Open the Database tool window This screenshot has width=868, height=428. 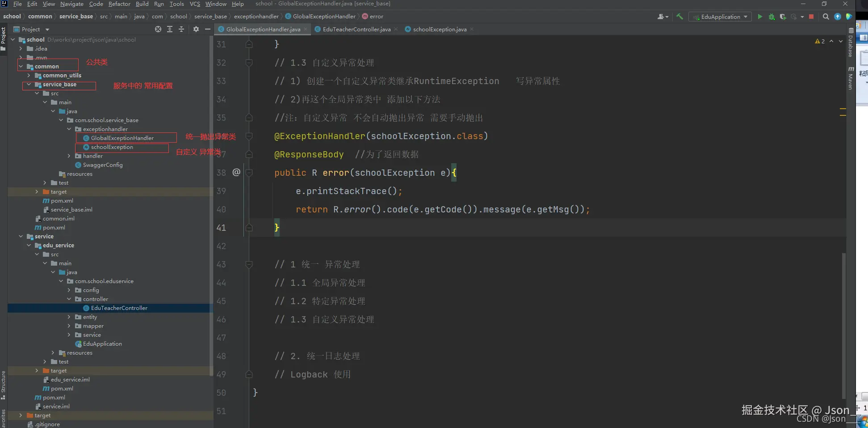tap(851, 43)
